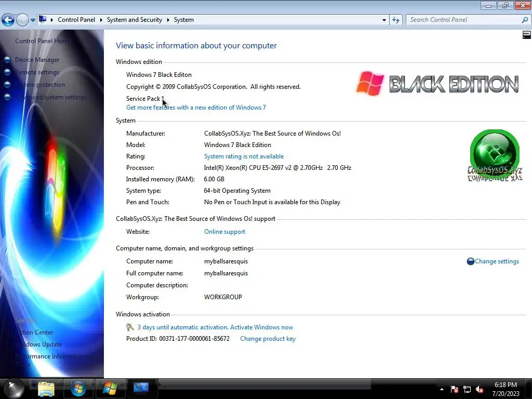Click the Forward navigation arrow button

point(22,20)
